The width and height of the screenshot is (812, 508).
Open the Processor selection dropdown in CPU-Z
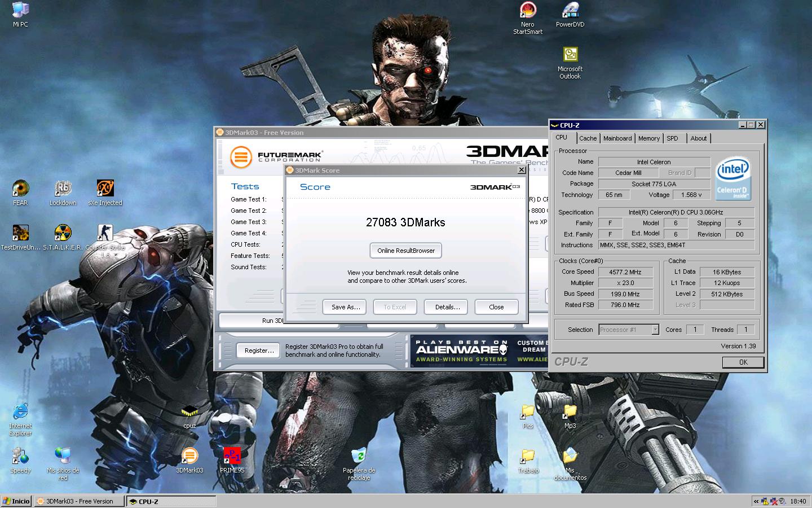(x=629, y=330)
